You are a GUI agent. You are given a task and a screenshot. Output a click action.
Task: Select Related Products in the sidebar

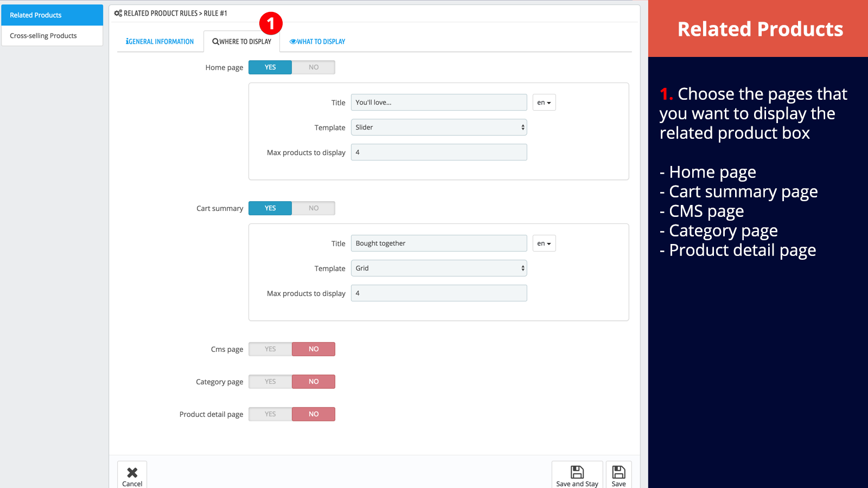pos(52,15)
